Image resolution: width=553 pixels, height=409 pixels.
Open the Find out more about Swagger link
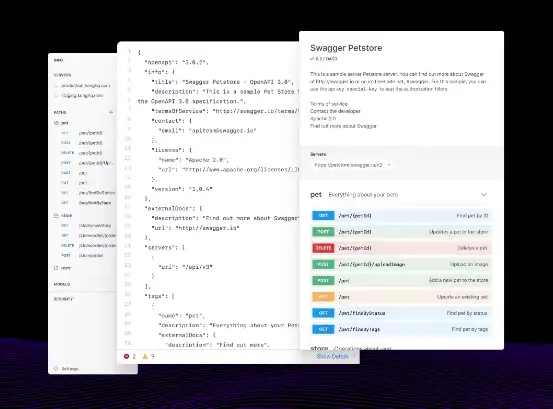coord(343,126)
